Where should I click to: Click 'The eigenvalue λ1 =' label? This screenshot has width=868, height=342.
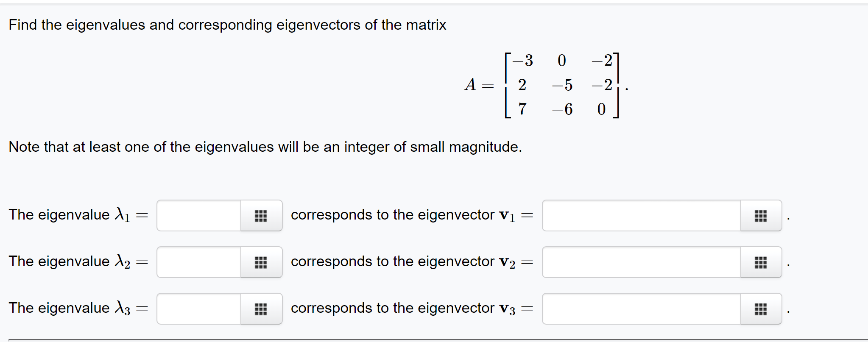[78, 215]
